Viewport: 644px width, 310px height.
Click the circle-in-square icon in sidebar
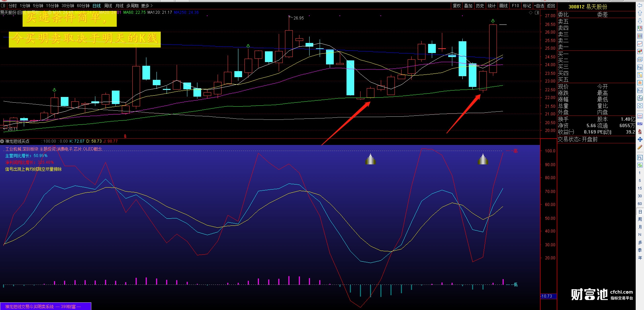640,106
